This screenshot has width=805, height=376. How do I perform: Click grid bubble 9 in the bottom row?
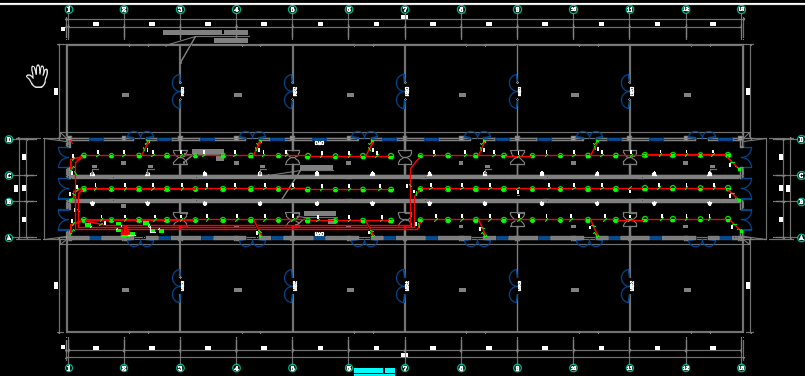click(x=517, y=368)
